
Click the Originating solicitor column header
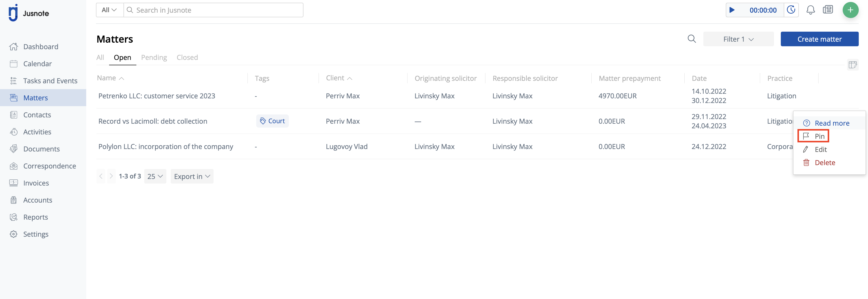point(445,78)
